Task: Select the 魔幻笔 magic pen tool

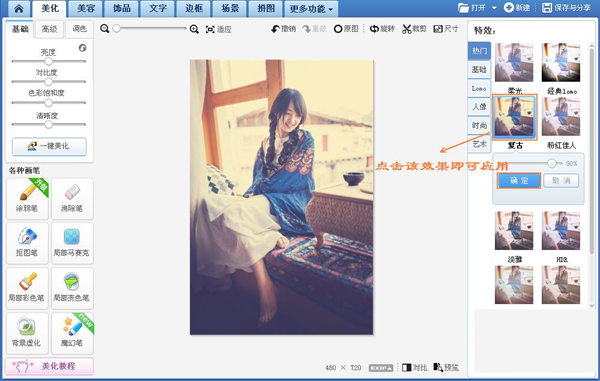Action: click(72, 333)
